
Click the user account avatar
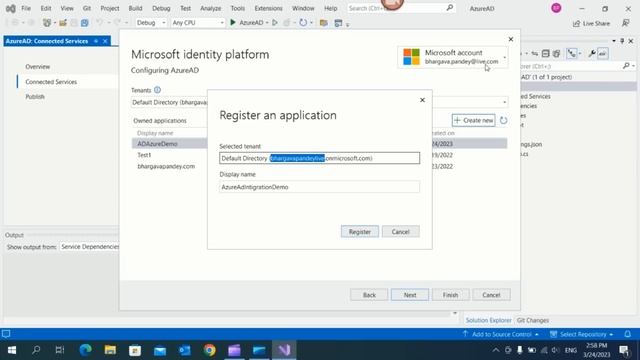(x=556, y=8)
